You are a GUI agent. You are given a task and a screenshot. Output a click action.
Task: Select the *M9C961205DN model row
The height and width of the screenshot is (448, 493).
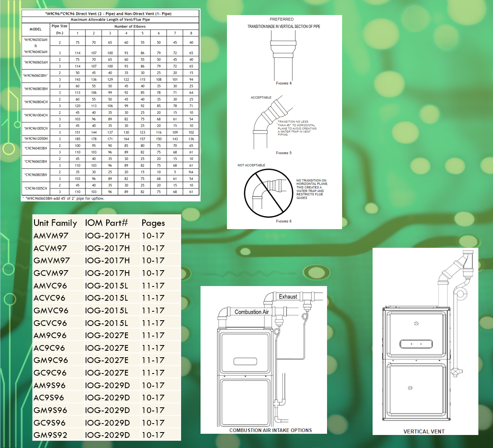click(x=36, y=139)
